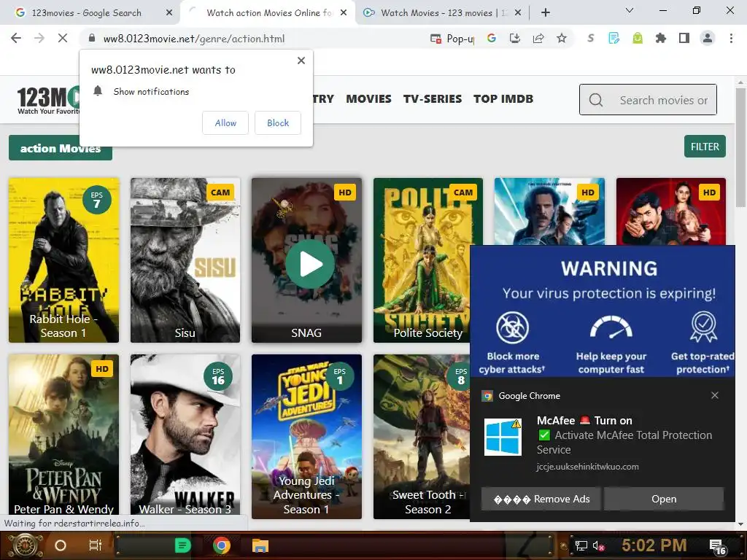
Task: Open Sweet Tooth - Season 2 poster
Action: click(x=422, y=436)
